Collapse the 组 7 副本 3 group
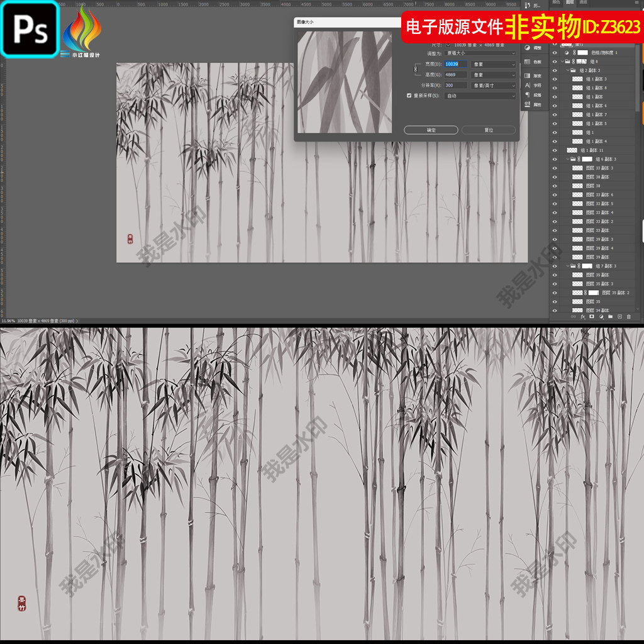644x644 pixels. (568, 266)
